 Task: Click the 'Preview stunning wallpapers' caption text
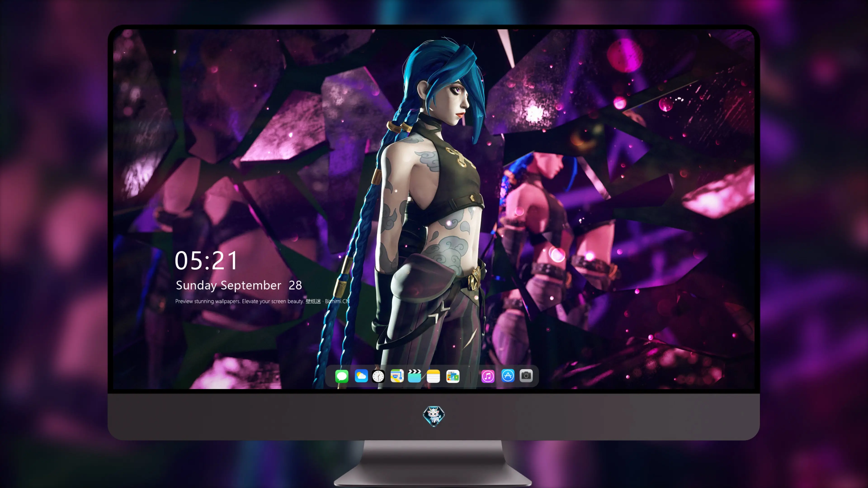click(262, 301)
